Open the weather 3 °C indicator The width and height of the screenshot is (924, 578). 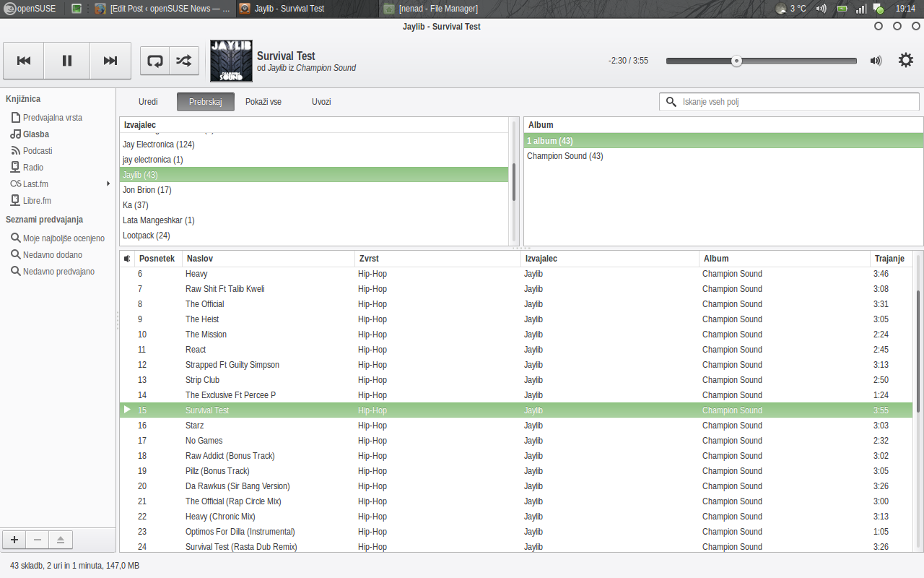pyautogui.click(x=791, y=9)
